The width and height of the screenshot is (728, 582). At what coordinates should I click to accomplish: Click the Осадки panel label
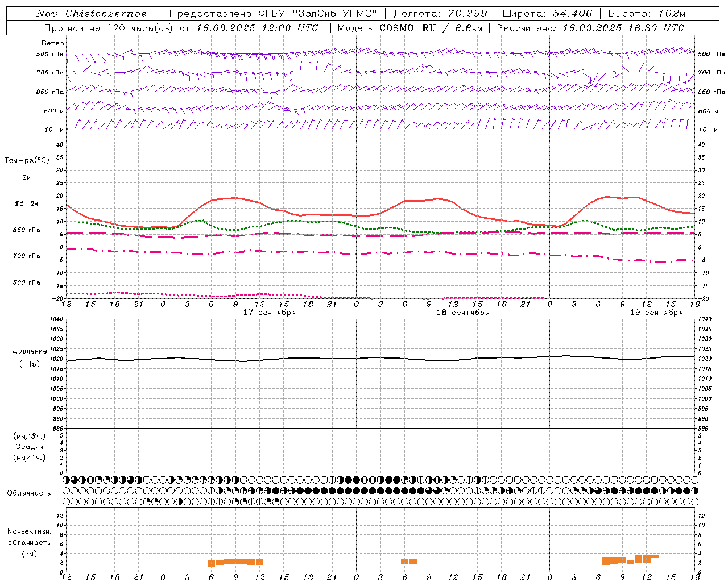coord(29,447)
